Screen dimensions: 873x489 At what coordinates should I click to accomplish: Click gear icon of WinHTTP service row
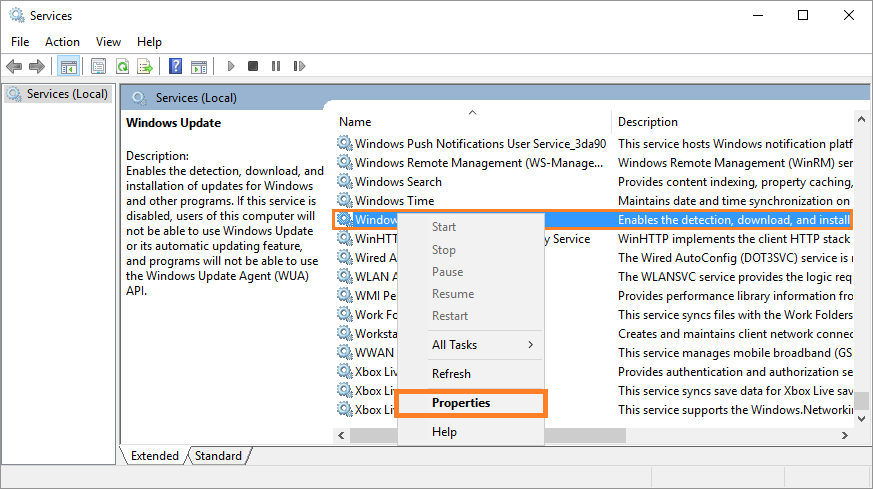[345, 238]
